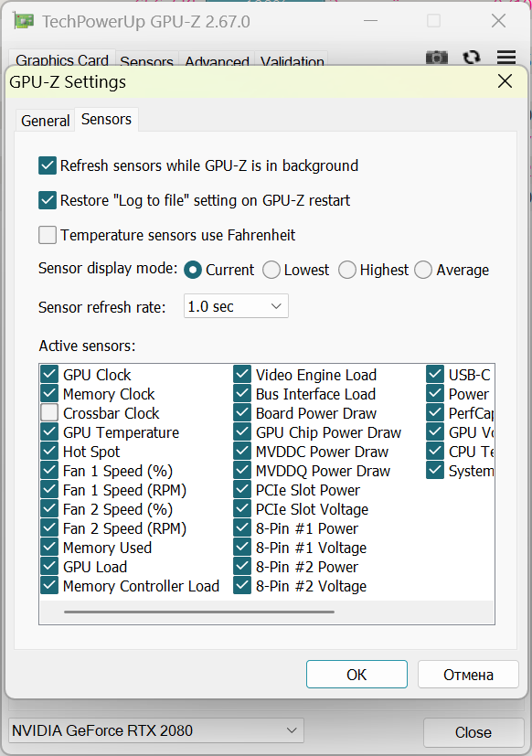Viewport: 532px width, 756px height.
Task: Open the GPU-Z hamburger menu icon
Action: [x=506, y=57]
